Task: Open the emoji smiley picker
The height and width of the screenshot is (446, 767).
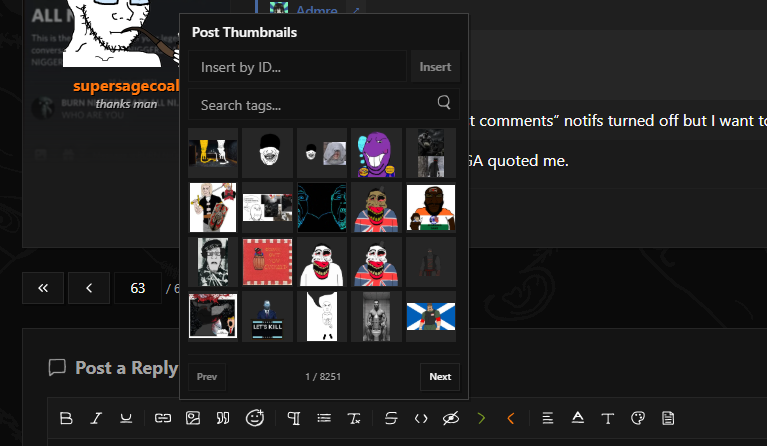Action: [x=255, y=417]
